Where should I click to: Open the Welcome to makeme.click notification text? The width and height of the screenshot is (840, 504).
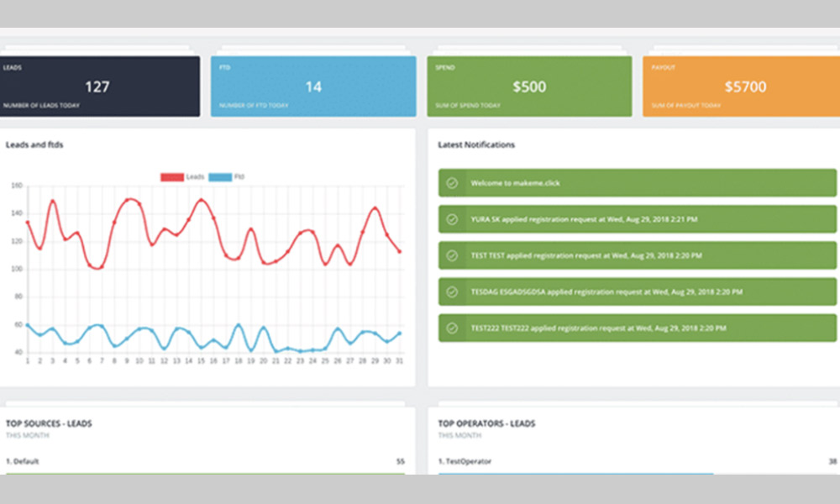pyautogui.click(x=513, y=183)
